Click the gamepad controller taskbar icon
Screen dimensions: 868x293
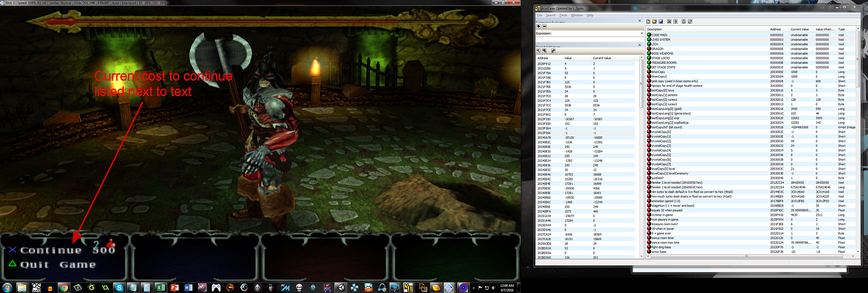[x=216, y=288]
